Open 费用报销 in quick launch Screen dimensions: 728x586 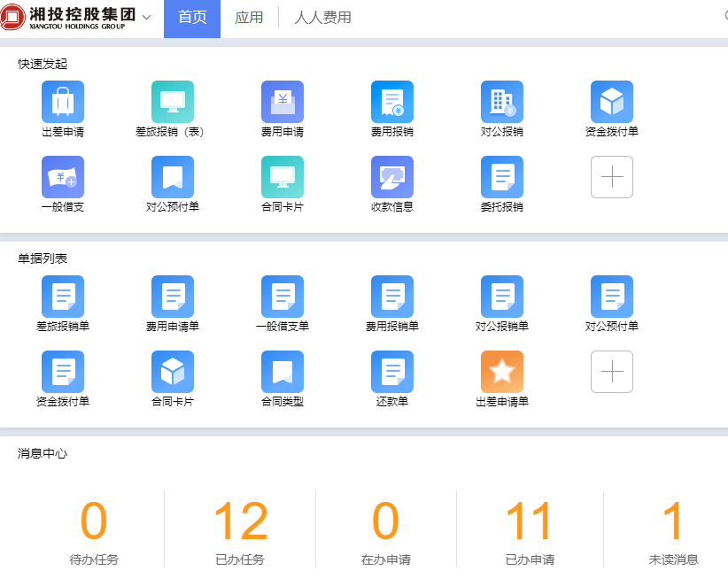point(391,102)
